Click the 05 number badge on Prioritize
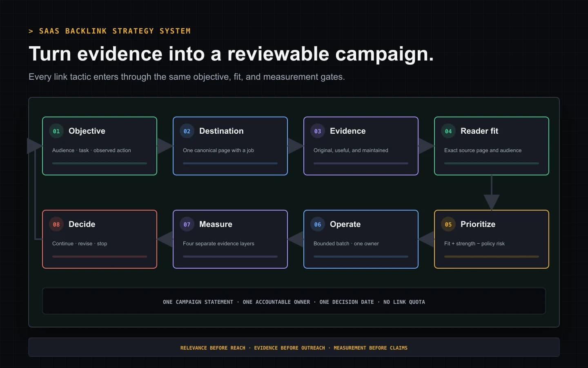This screenshot has width=588, height=368. (448, 224)
